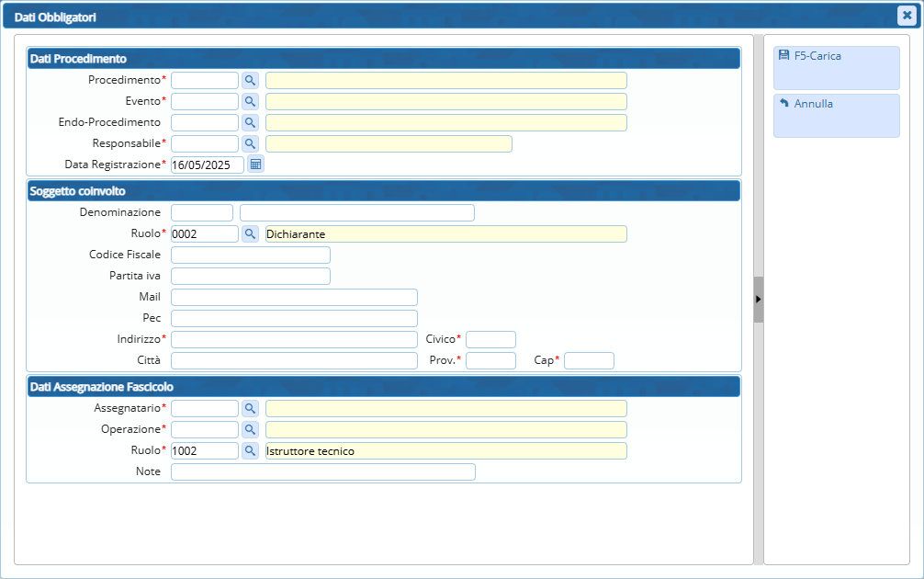
Task: Click the Endo-Procedimento magnifier icon
Action: (x=250, y=122)
